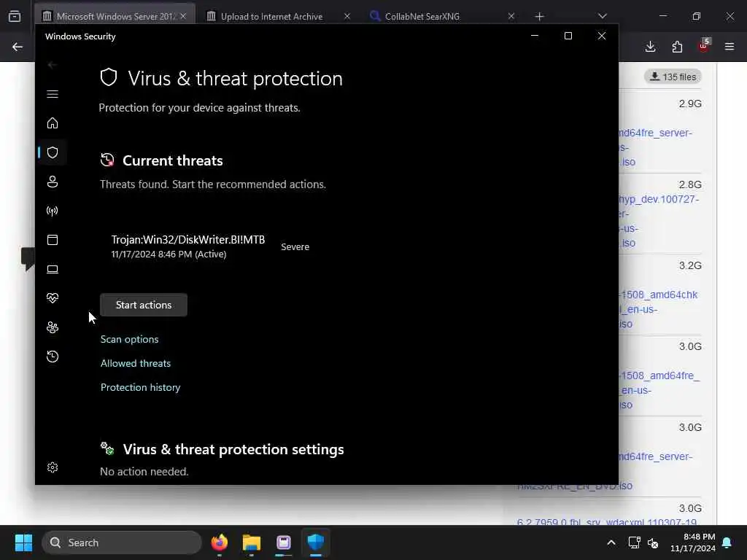Show hidden system tray icons
Image resolution: width=747 pixels, height=560 pixels.
tap(611, 542)
